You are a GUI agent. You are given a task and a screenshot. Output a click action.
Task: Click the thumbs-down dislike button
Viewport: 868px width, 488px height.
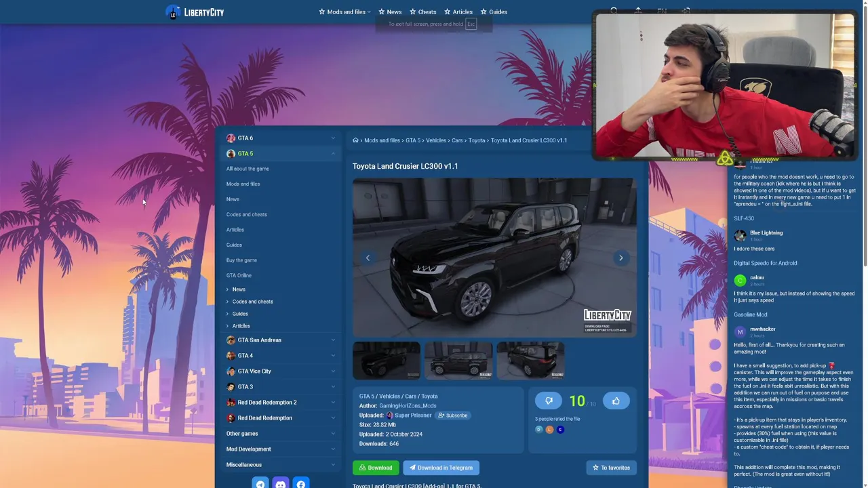click(549, 401)
